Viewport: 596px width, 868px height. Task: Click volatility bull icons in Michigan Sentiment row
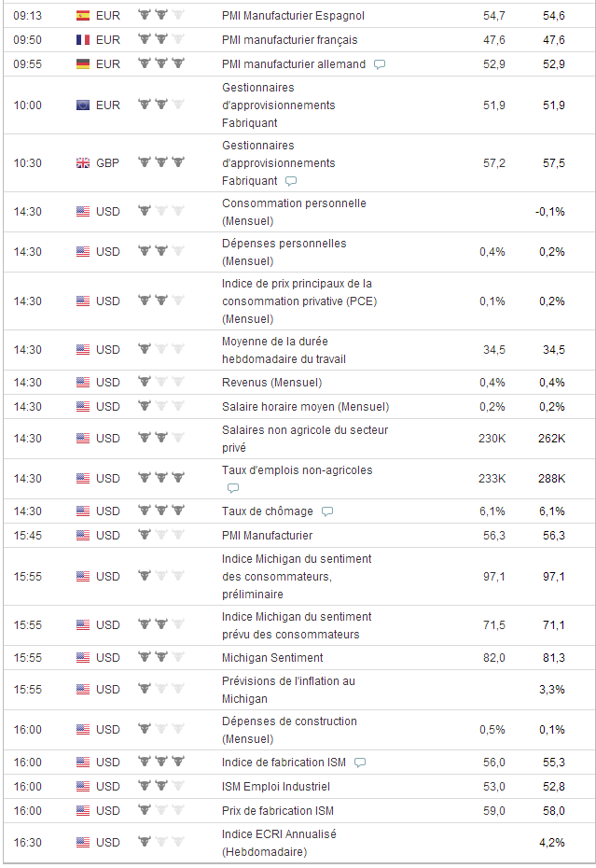(160, 657)
